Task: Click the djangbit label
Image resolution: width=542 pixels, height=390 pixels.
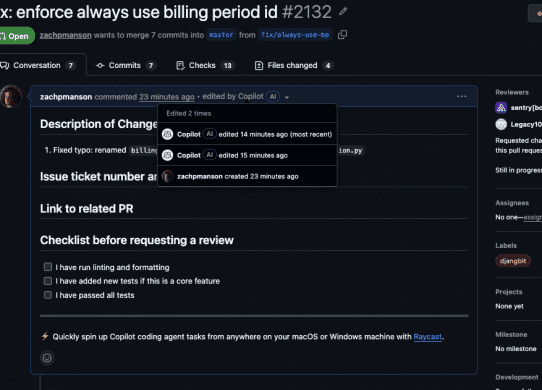Action: point(513,261)
